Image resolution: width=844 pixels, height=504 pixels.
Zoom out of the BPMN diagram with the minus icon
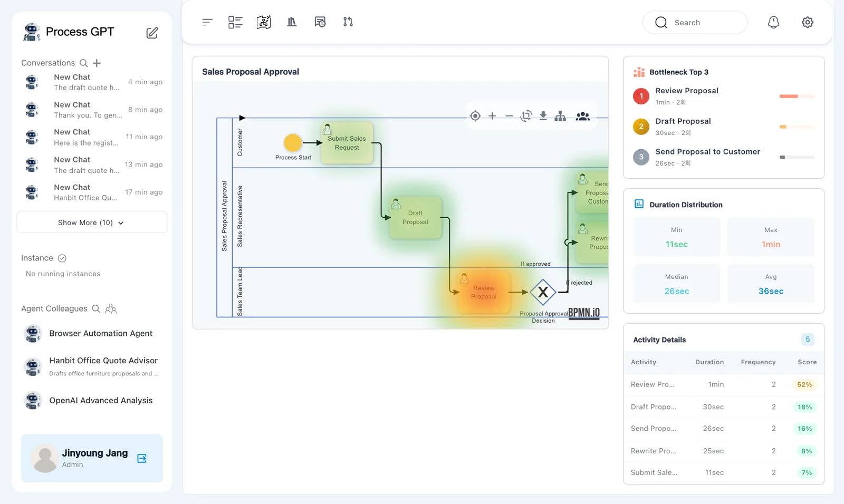[509, 116]
